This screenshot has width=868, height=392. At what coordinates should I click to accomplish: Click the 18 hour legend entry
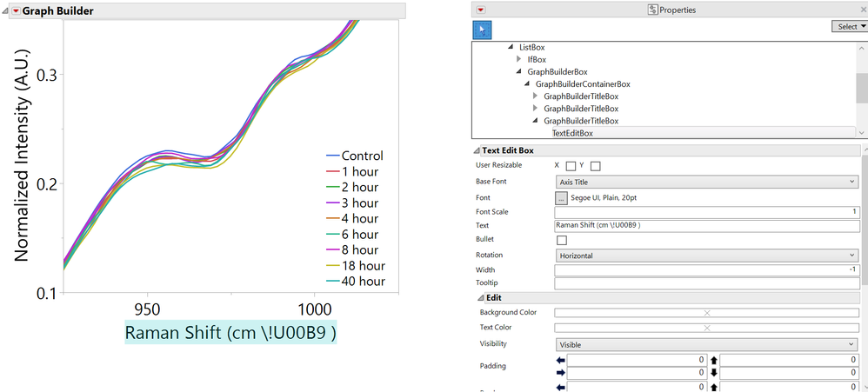pyautogui.click(x=356, y=266)
